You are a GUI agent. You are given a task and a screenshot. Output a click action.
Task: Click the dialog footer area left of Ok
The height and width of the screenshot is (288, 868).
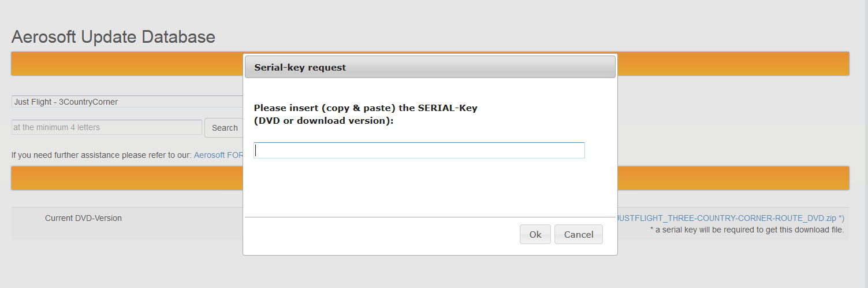381,234
